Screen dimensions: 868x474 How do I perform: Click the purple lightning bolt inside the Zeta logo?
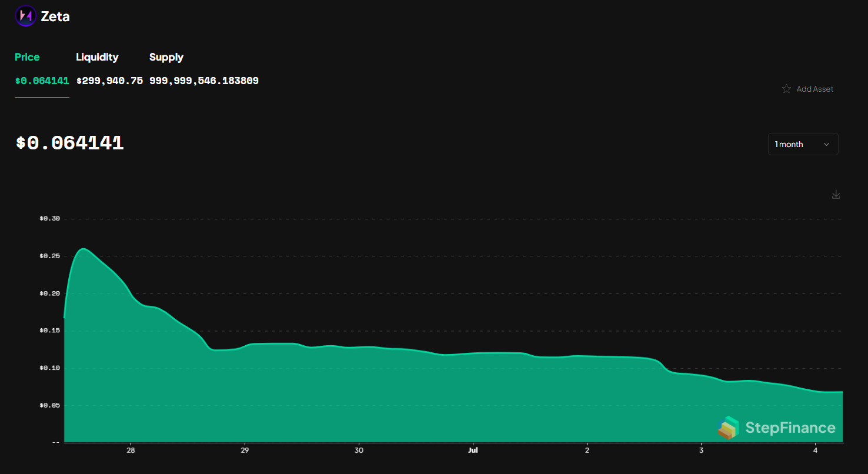coord(25,16)
